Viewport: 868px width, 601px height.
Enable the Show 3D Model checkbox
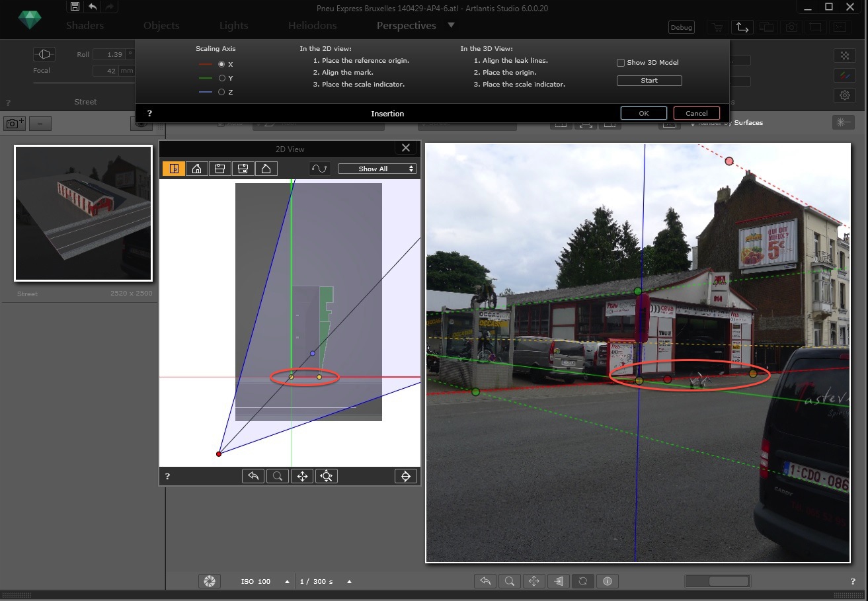(621, 63)
